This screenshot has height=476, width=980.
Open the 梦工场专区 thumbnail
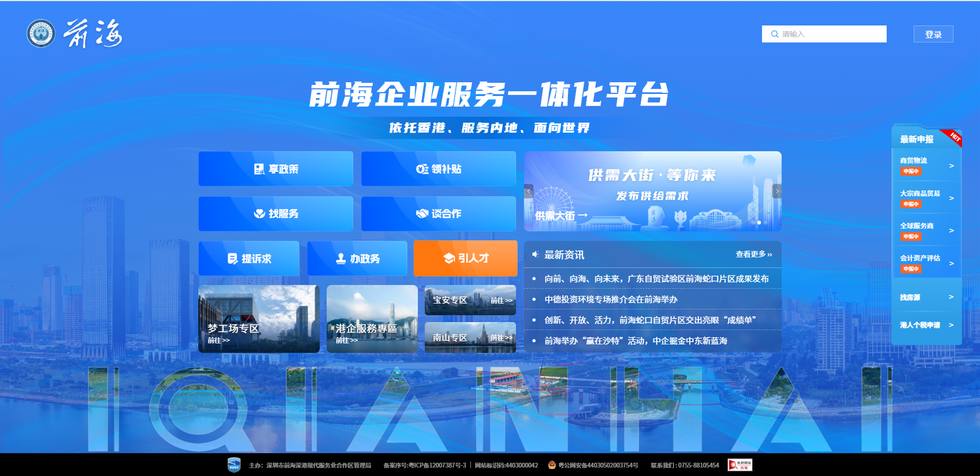(259, 318)
